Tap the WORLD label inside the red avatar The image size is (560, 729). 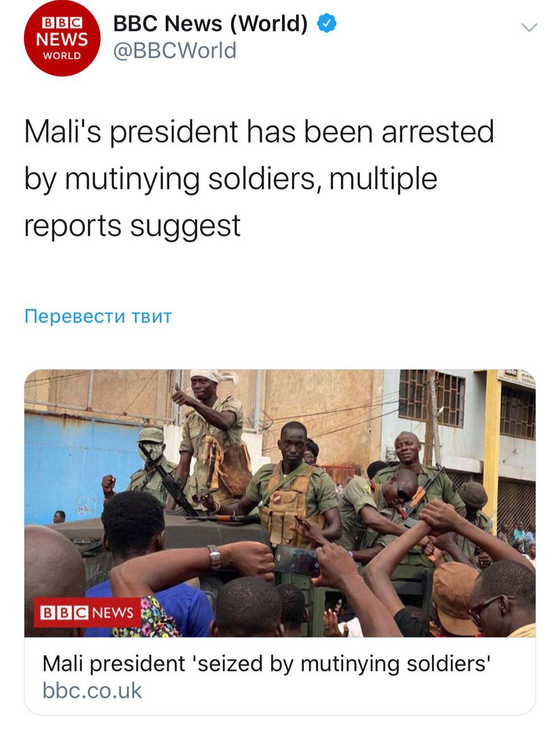[62, 56]
